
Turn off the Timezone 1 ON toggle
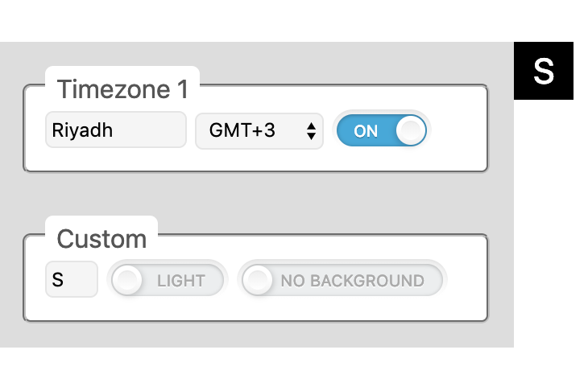click(x=380, y=130)
